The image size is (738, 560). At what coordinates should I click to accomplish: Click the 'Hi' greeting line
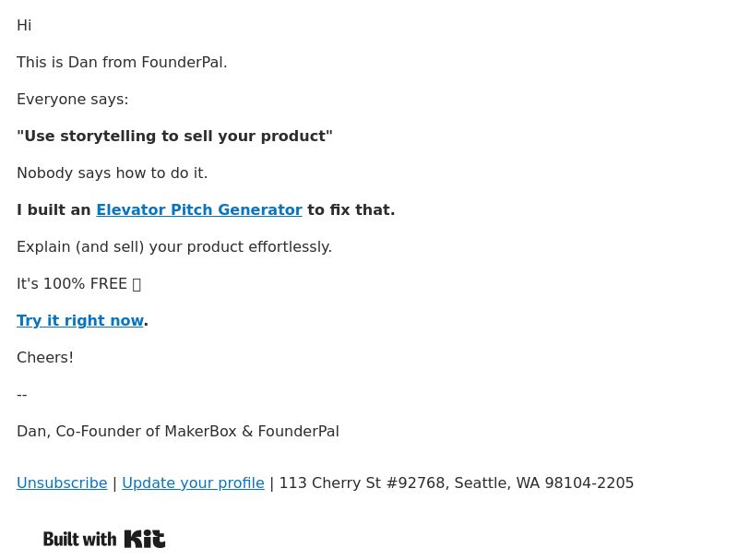point(24,26)
